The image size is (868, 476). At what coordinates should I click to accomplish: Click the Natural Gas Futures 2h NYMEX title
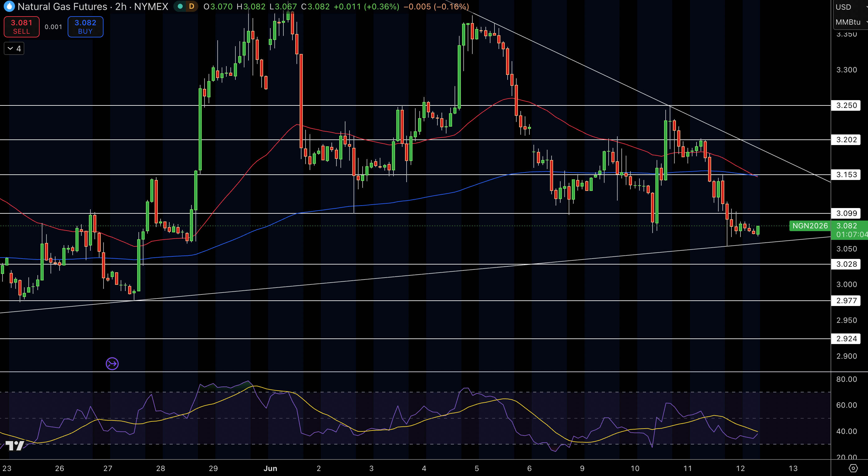click(93, 7)
